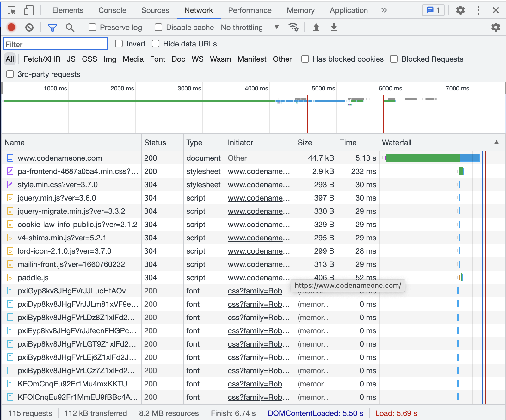This screenshot has height=420, width=506.
Task: Open network conditions (wifi gear icon)
Action: 293,27
